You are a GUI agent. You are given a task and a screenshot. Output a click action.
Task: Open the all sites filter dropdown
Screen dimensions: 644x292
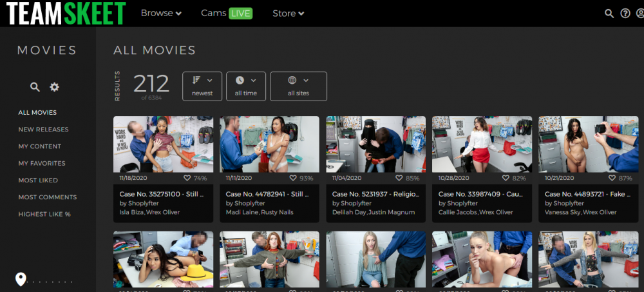pyautogui.click(x=298, y=86)
